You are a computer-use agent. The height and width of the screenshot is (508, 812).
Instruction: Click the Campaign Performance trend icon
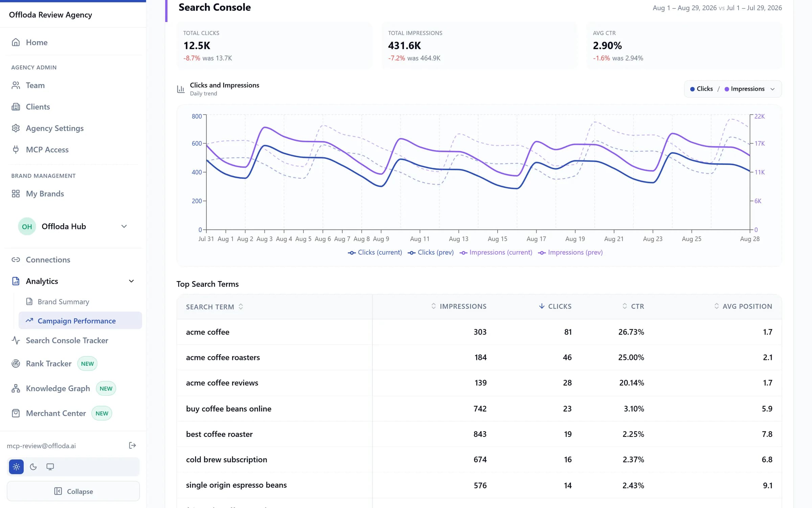point(29,320)
